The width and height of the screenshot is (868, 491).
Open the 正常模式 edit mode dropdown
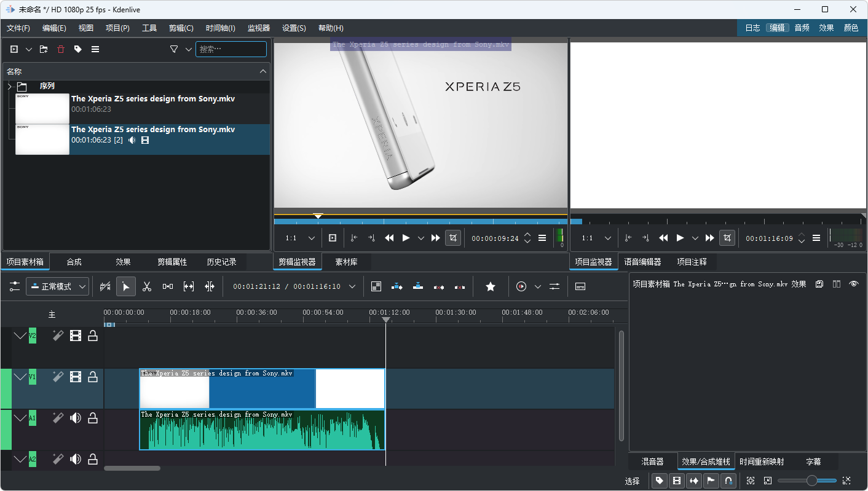tap(57, 286)
